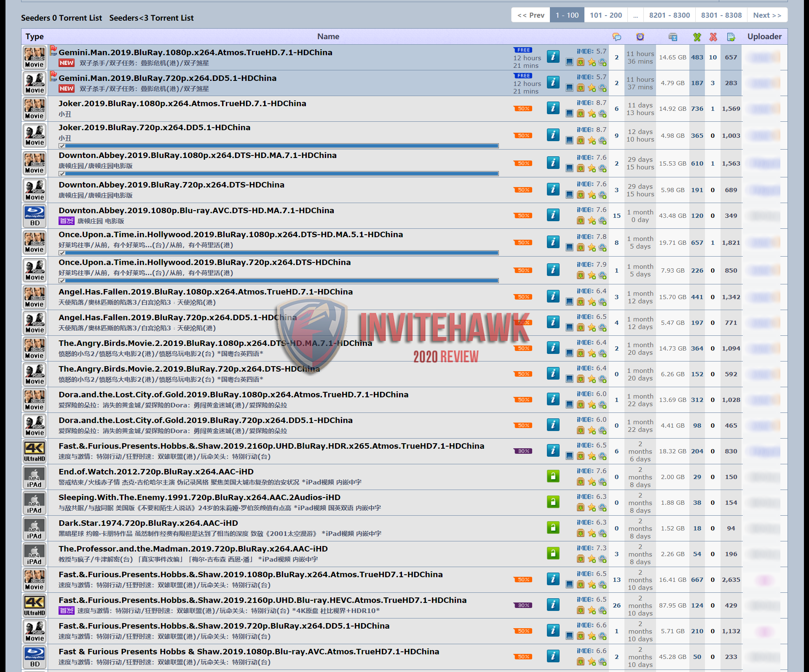The height and width of the screenshot is (672, 809).
Task: Open comments count 15 on Downton.Abbey AVC
Action: [x=617, y=216]
